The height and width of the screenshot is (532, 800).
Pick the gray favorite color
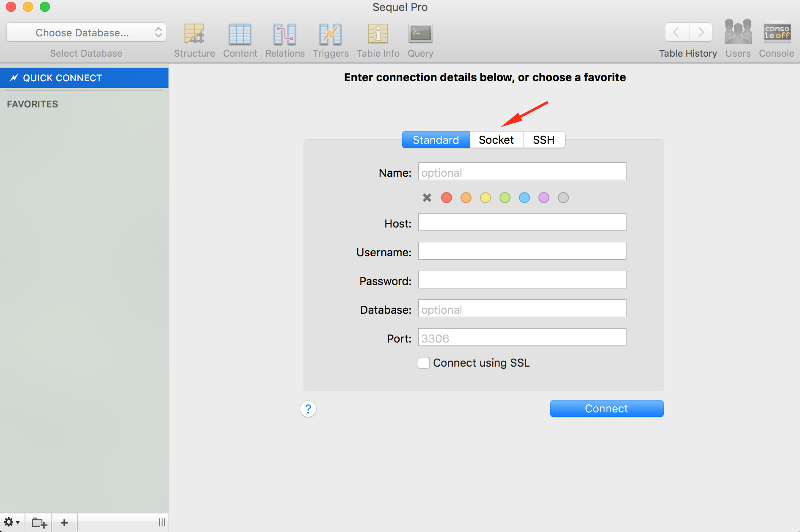coord(563,197)
